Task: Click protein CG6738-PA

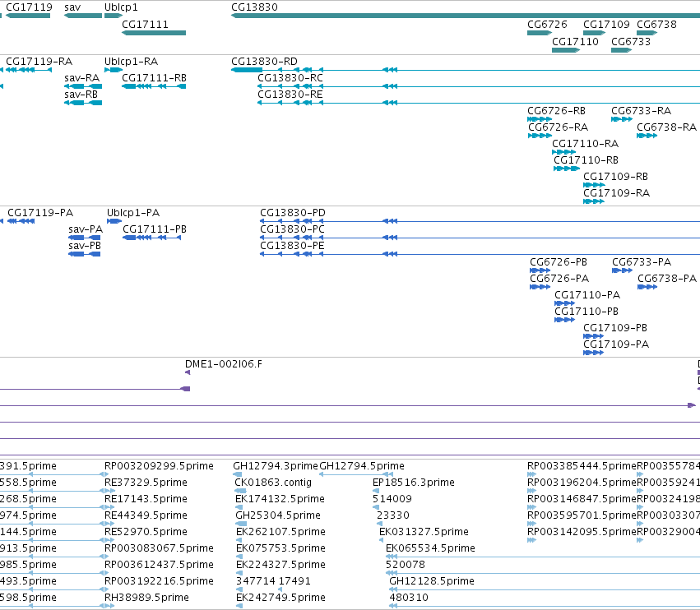Action: pyautogui.click(x=667, y=279)
